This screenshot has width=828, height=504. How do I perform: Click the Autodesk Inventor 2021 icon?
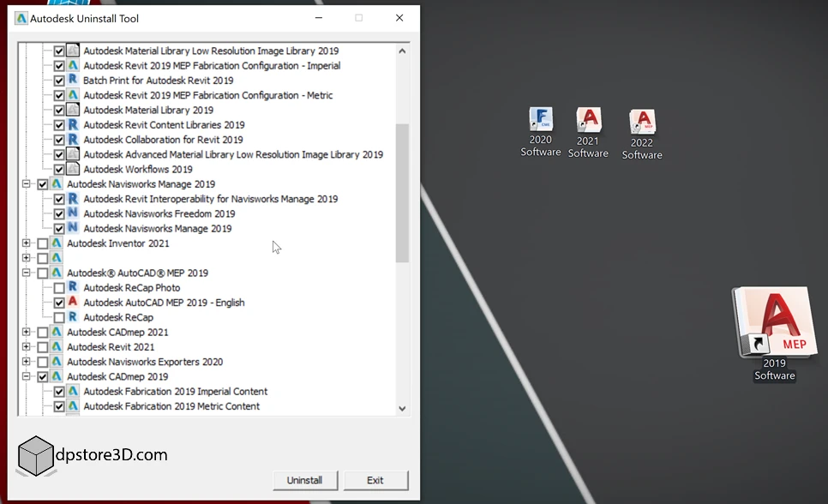click(57, 243)
